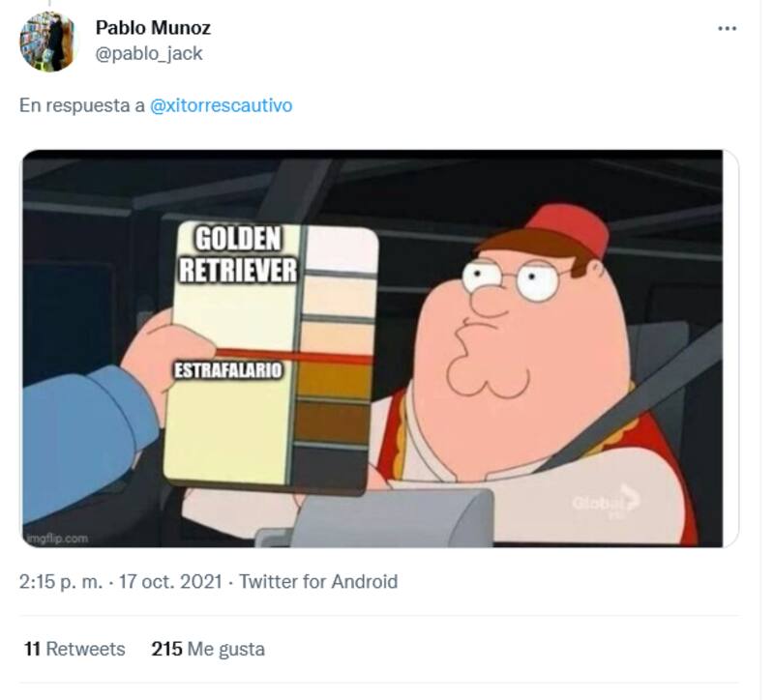This screenshot has height=700, width=774.
Task: Click the Global TV watermark logo
Action: (606, 501)
